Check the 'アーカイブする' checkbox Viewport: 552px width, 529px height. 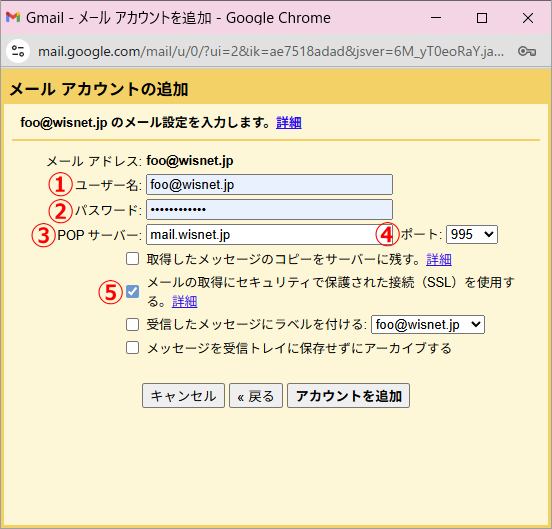pos(132,348)
